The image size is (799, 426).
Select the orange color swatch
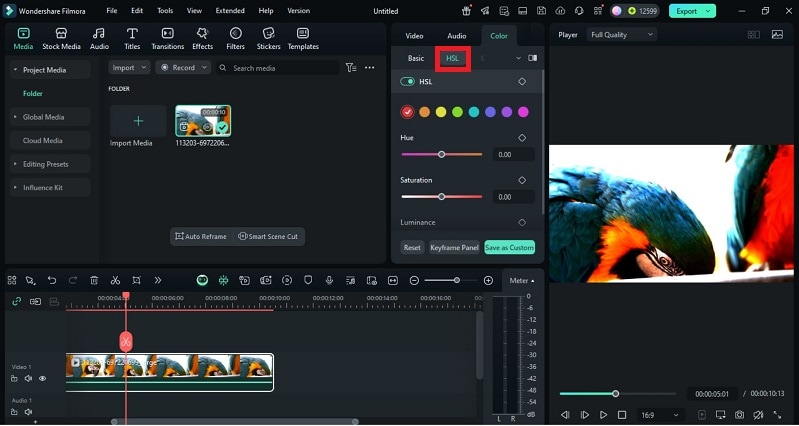[424, 112]
